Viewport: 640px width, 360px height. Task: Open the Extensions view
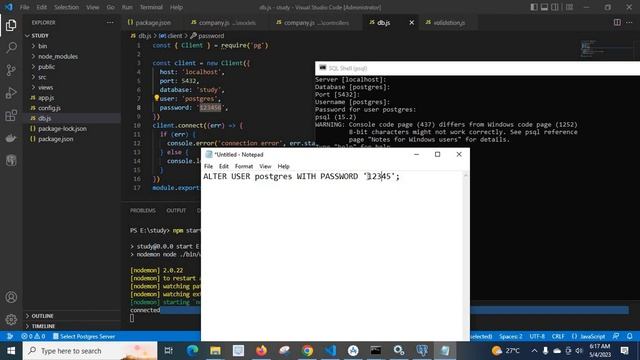pyautogui.click(x=11, y=116)
